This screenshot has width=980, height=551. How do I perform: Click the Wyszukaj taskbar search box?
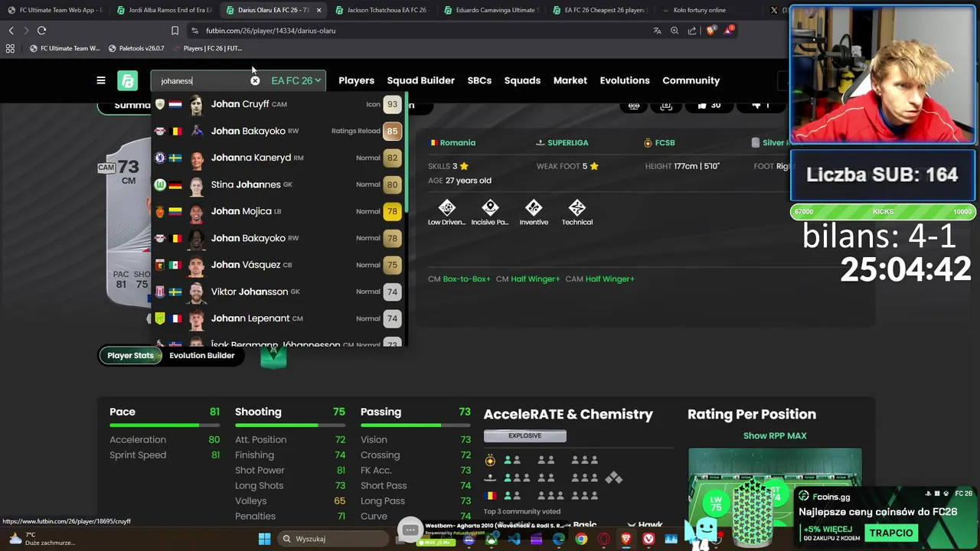(x=335, y=539)
